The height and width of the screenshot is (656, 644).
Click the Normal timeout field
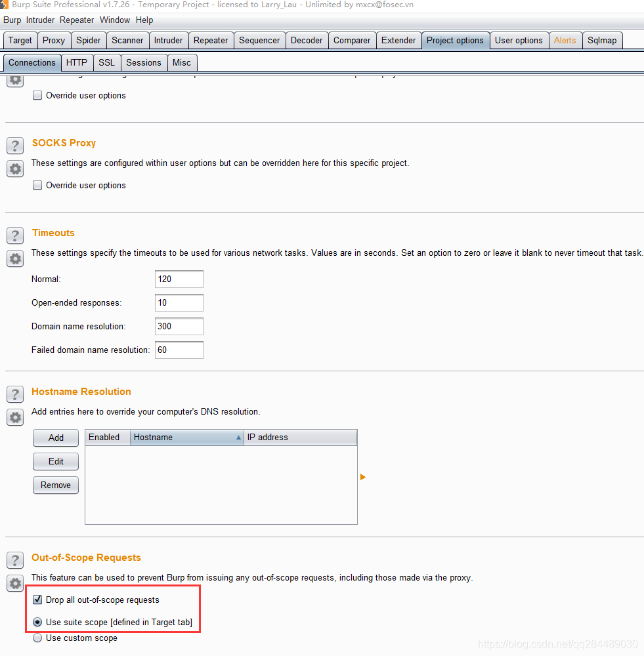[179, 279]
